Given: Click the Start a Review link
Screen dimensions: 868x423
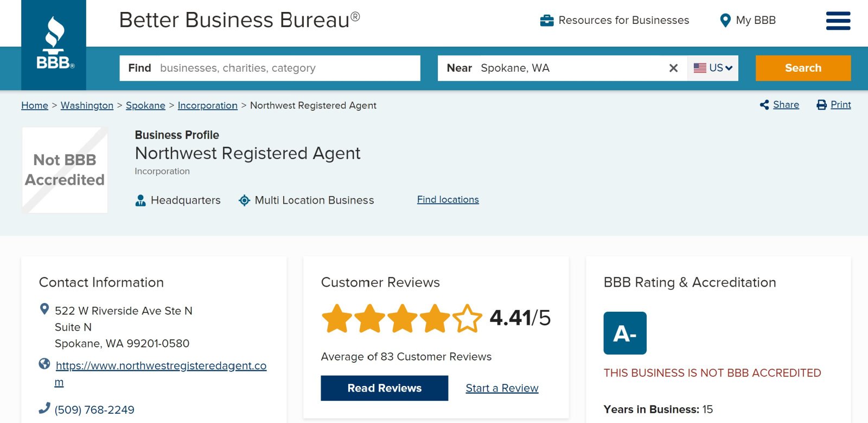Looking at the screenshot, I should (502, 388).
